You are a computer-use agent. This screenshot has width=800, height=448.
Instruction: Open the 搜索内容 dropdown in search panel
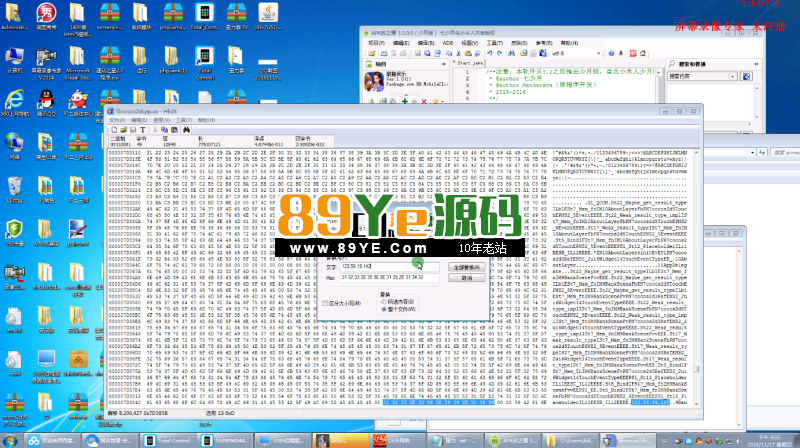[732, 77]
